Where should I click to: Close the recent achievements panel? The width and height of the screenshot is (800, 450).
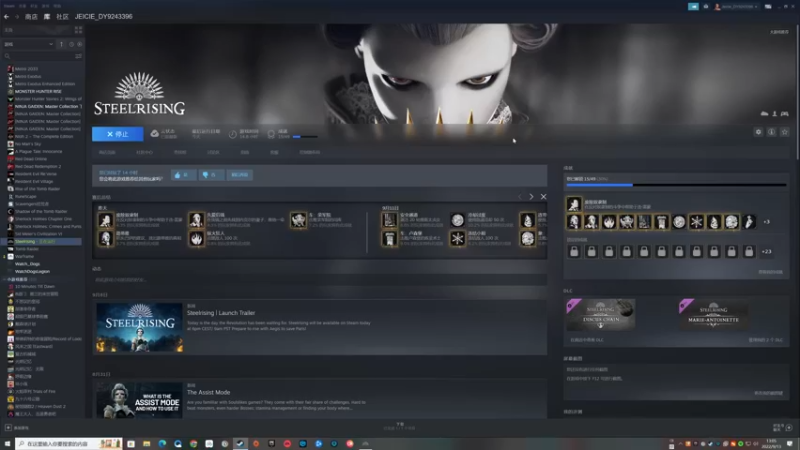543,196
